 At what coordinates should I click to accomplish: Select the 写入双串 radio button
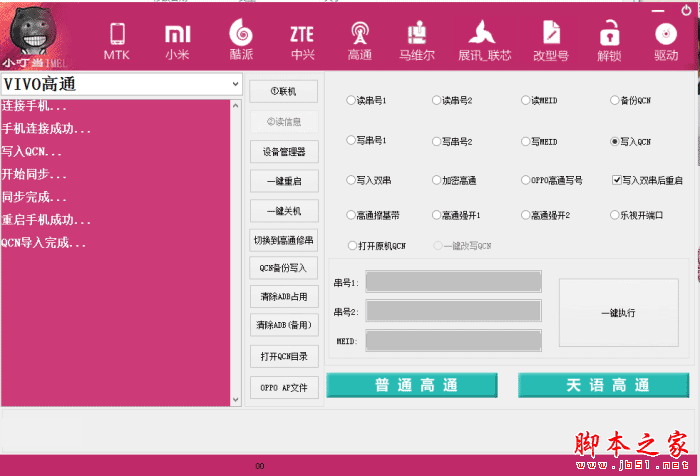(350, 180)
